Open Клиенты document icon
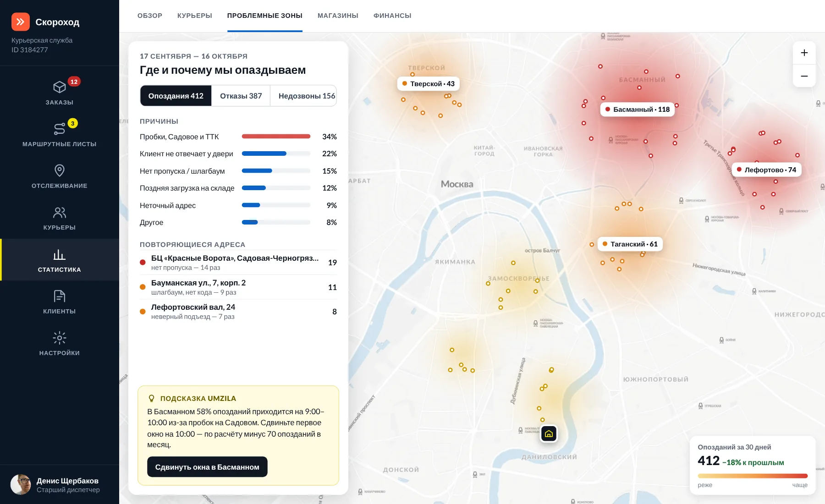The image size is (825, 504). tap(60, 296)
